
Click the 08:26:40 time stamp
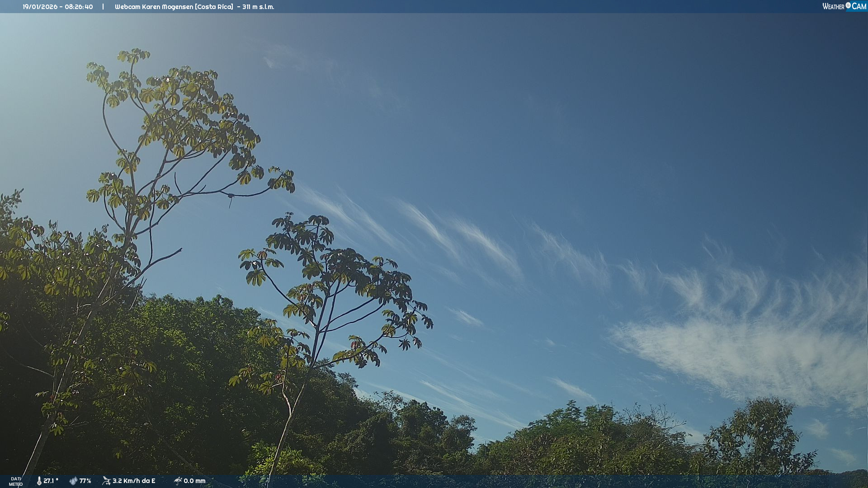79,7
